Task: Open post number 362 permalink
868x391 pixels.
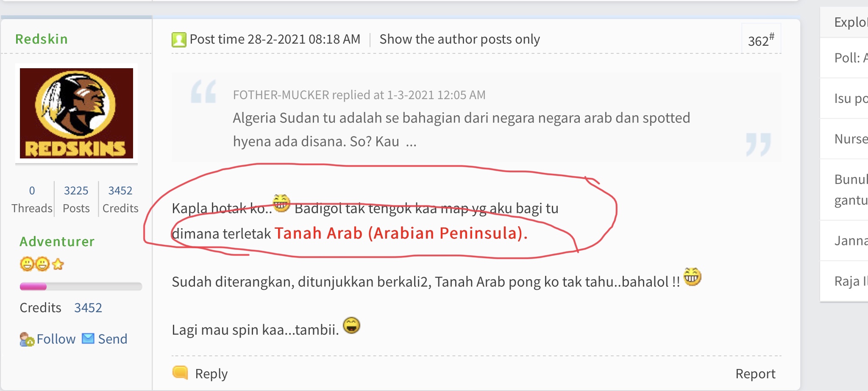Action: pos(761,40)
